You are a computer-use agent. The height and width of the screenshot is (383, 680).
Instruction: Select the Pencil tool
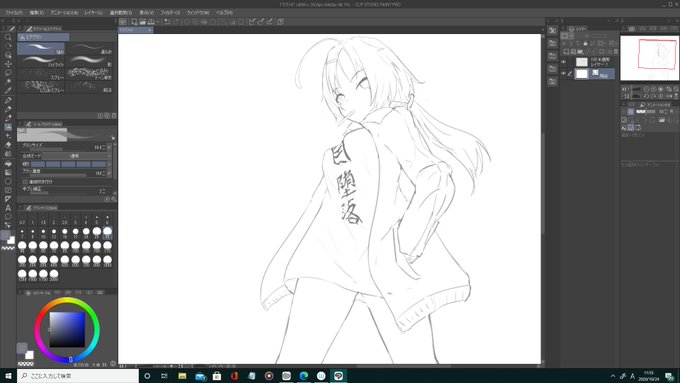tap(8, 109)
